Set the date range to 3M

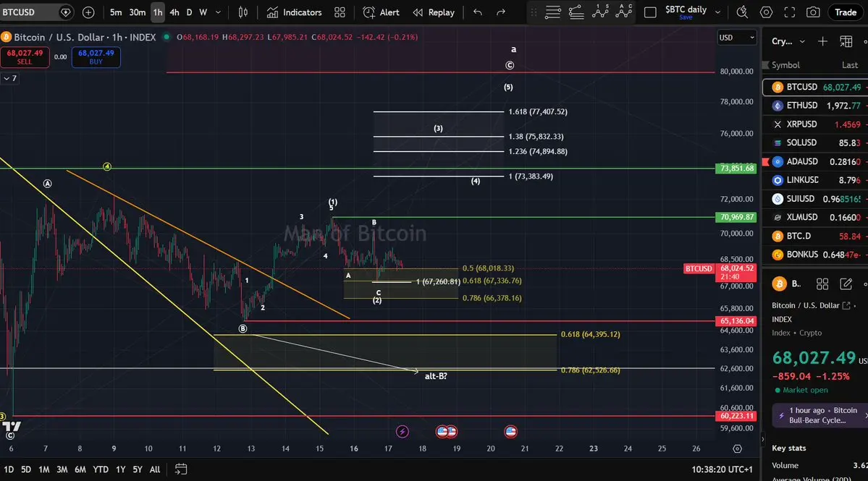pos(62,469)
